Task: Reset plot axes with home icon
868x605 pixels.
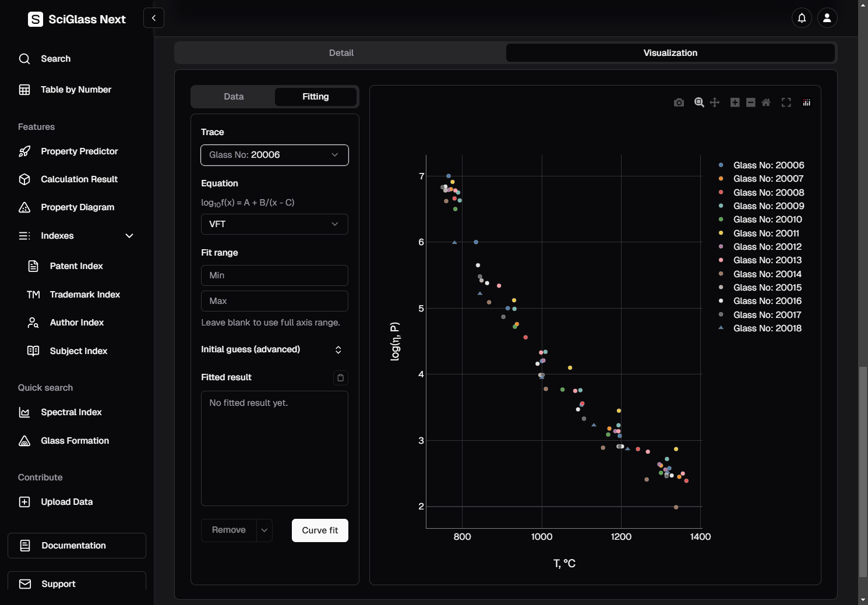Action: click(766, 102)
